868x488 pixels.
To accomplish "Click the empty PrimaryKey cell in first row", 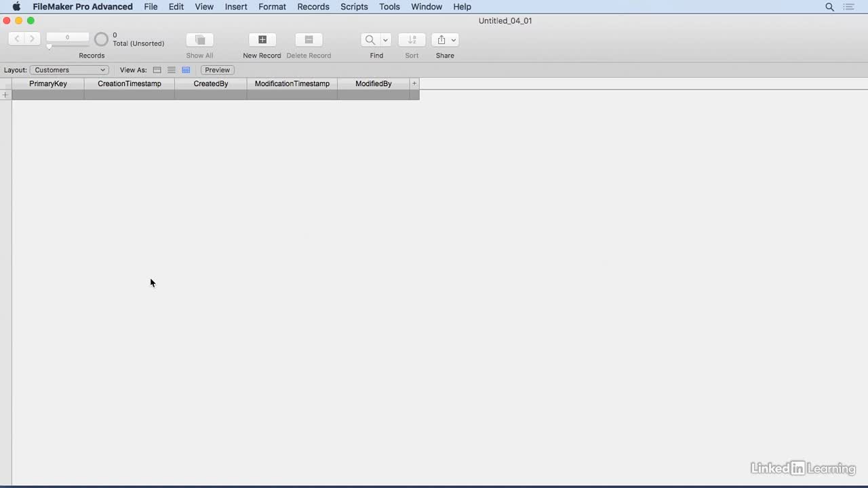I will [48, 95].
